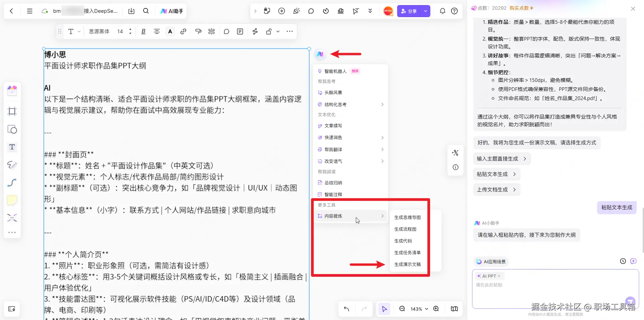Click the format painter icon
The image size is (644, 320).
(x=198, y=32)
